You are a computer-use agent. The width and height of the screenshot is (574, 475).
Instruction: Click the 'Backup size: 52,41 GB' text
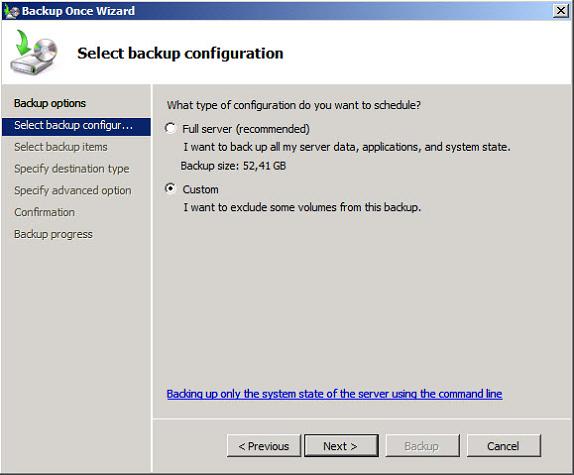click(x=233, y=166)
